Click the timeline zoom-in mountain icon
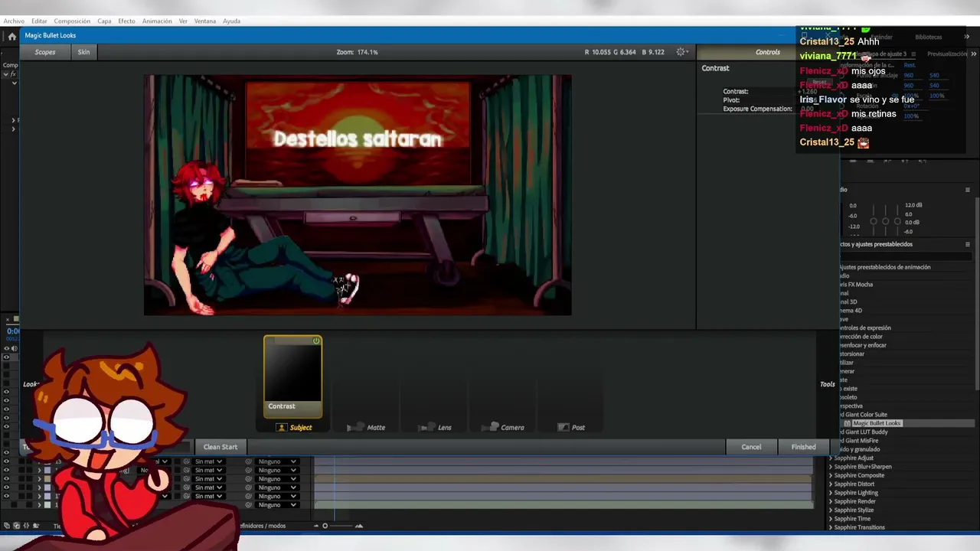This screenshot has height=551, width=980. (x=358, y=526)
